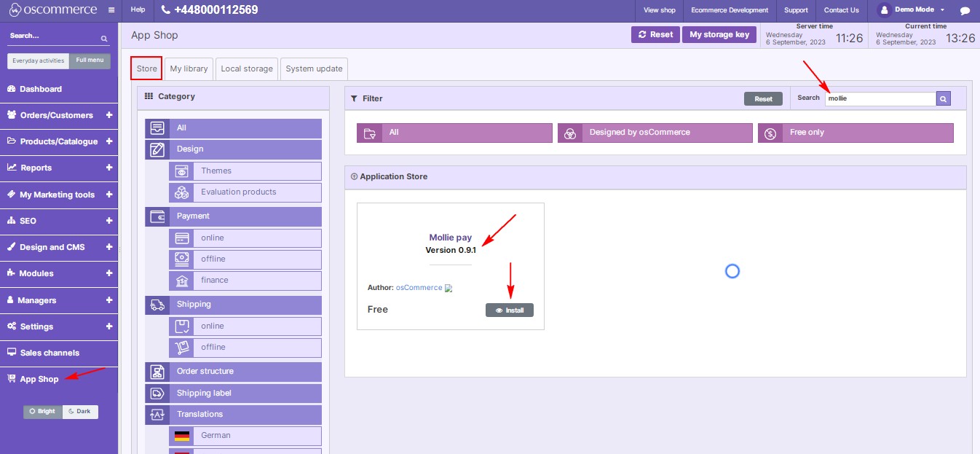
Task: Expand Orders/Customers menu plus sign
Action: [x=109, y=115]
